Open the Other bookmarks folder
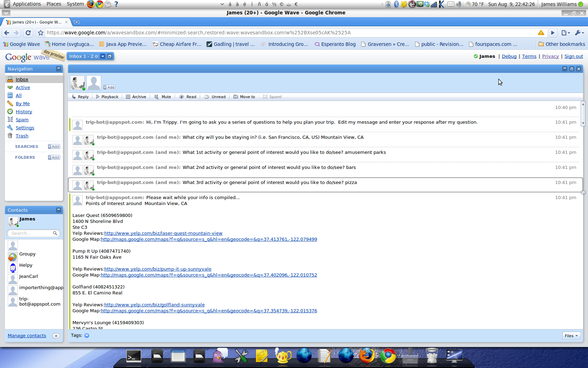The height and width of the screenshot is (368, 588). point(562,44)
